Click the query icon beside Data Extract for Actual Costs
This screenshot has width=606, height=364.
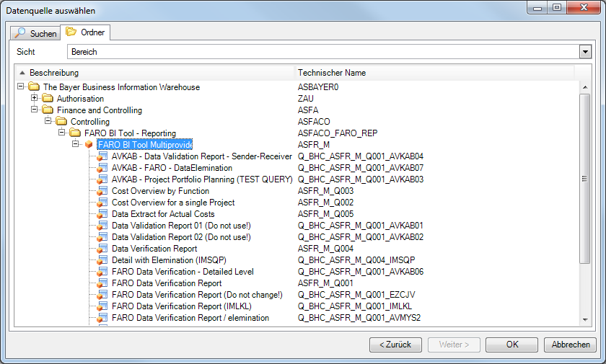[102, 214]
